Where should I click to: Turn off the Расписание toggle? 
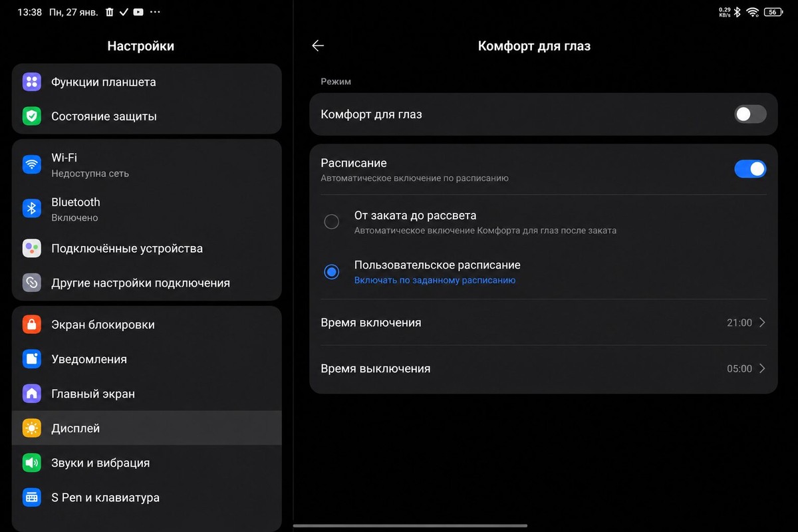coord(750,169)
